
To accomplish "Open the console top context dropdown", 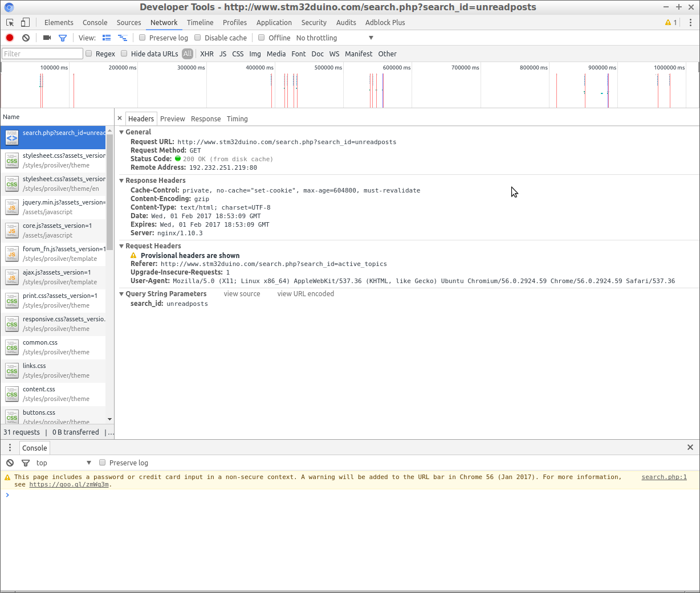I will point(63,463).
